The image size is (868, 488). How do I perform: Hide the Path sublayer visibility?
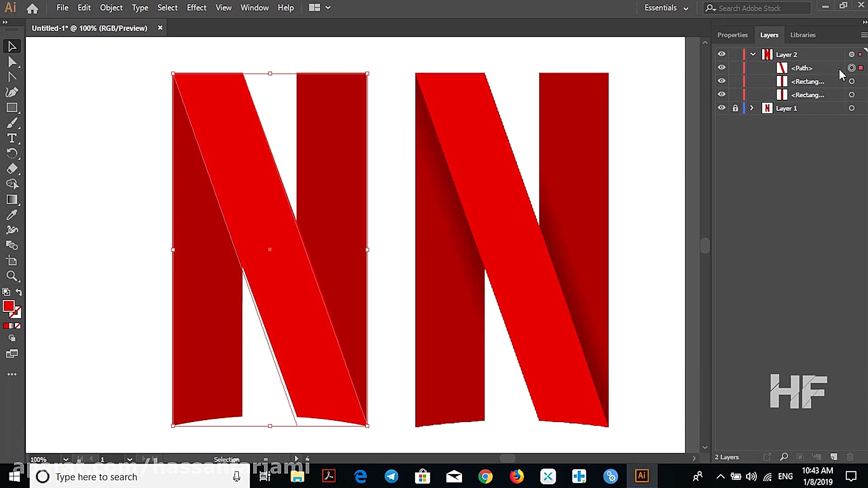(x=722, y=68)
